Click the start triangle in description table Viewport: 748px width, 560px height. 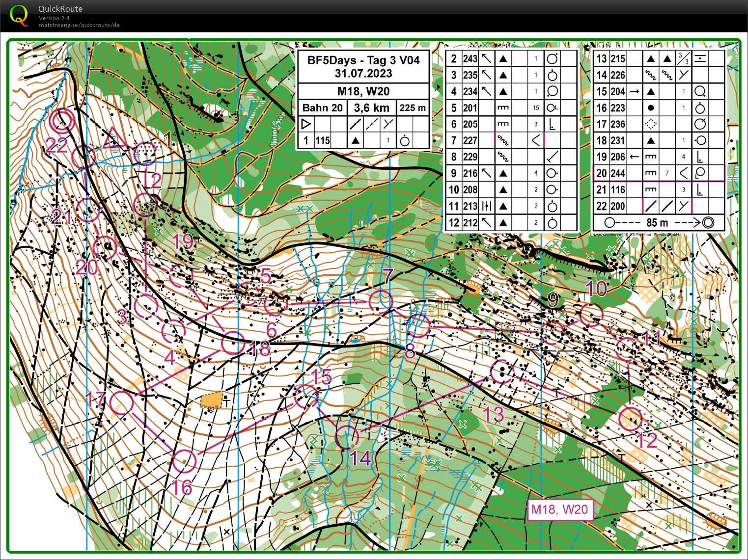(x=306, y=124)
